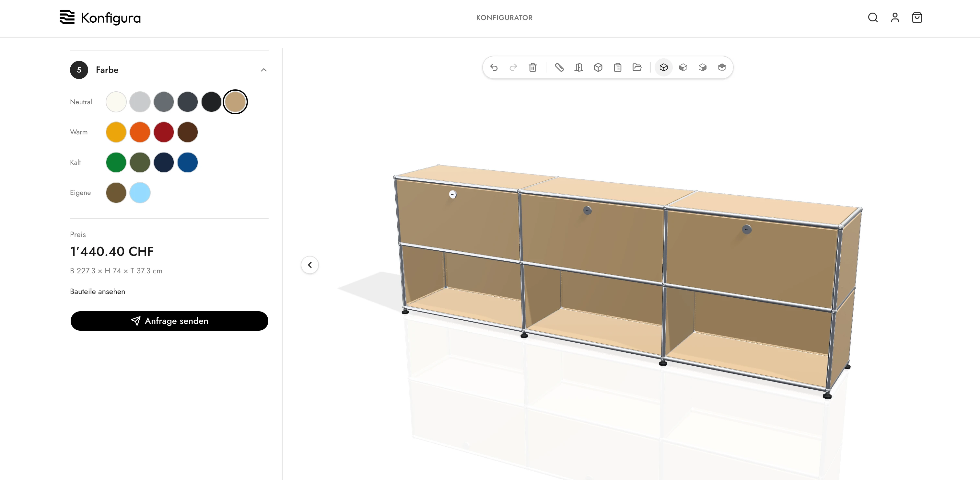Click the left drawer lock knob
The height and width of the screenshot is (480, 980).
(452, 194)
